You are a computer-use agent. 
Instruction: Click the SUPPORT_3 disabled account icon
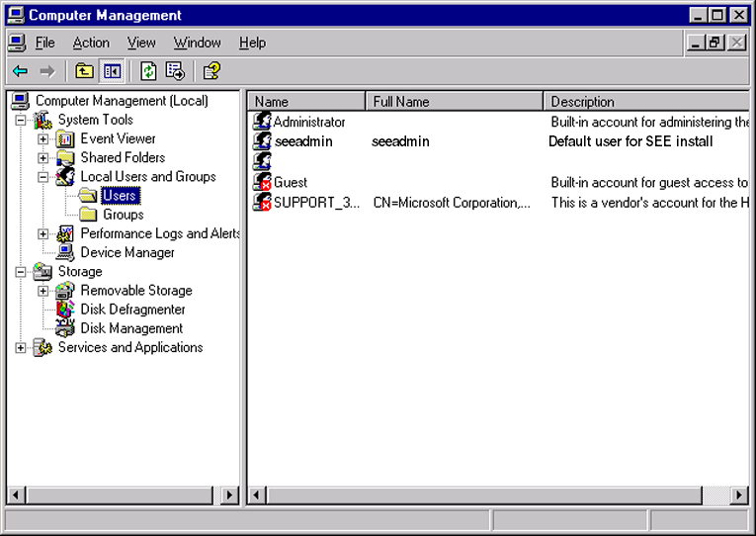tap(262, 202)
